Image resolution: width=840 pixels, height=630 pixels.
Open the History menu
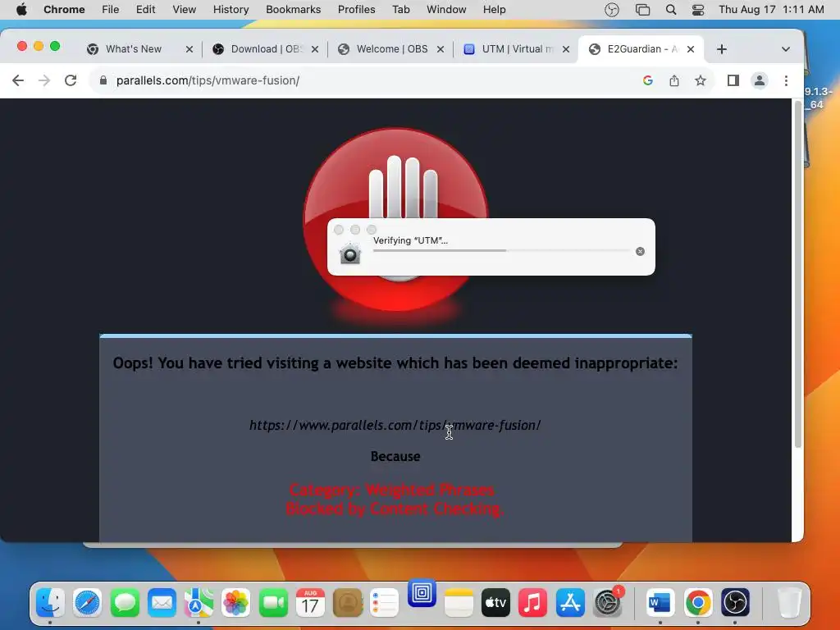pyautogui.click(x=231, y=10)
